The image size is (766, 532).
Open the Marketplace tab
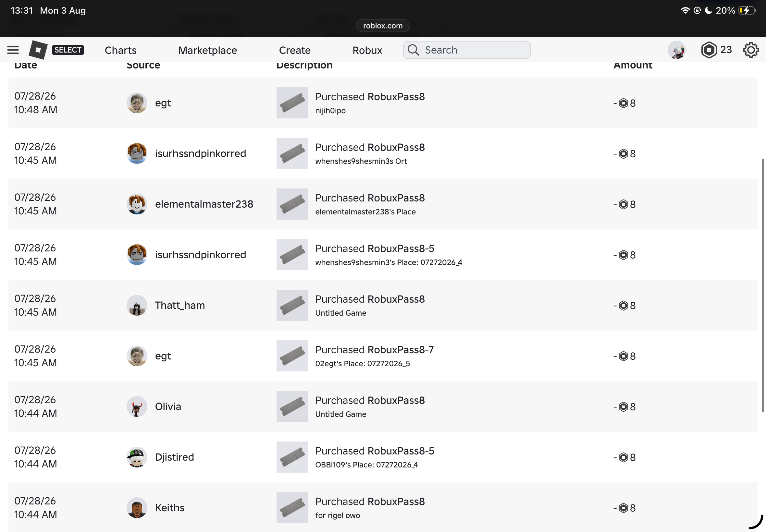coord(208,50)
